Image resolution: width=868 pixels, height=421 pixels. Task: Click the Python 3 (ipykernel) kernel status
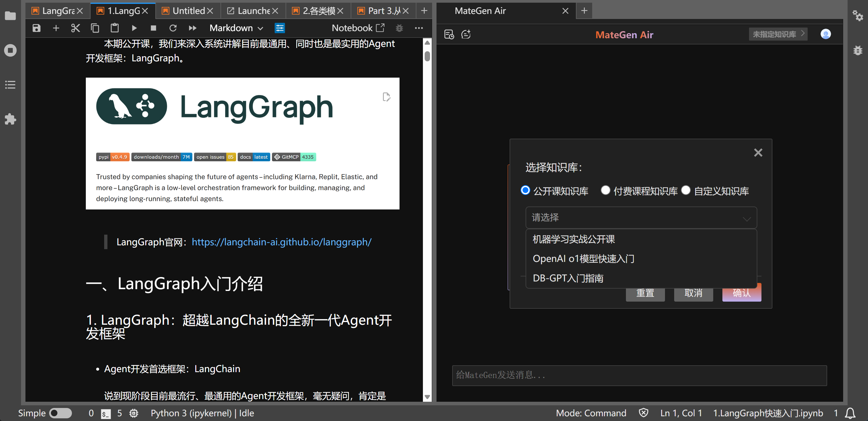point(202,413)
